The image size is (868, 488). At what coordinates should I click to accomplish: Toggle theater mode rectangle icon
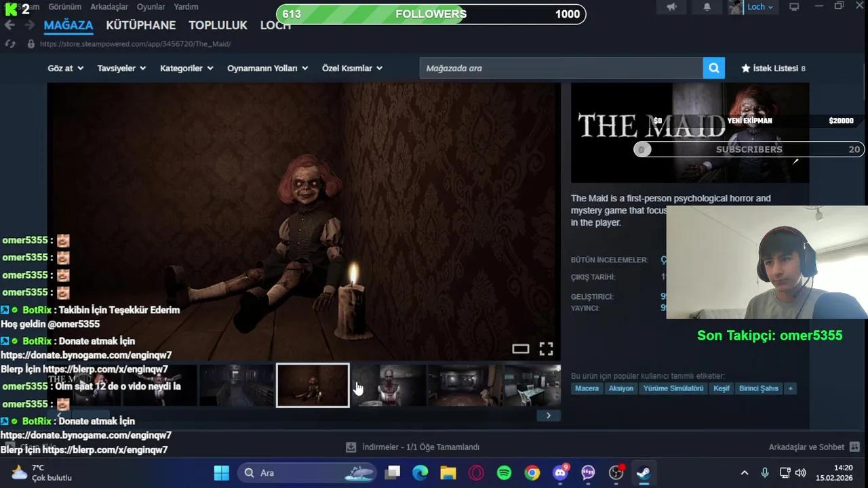520,349
